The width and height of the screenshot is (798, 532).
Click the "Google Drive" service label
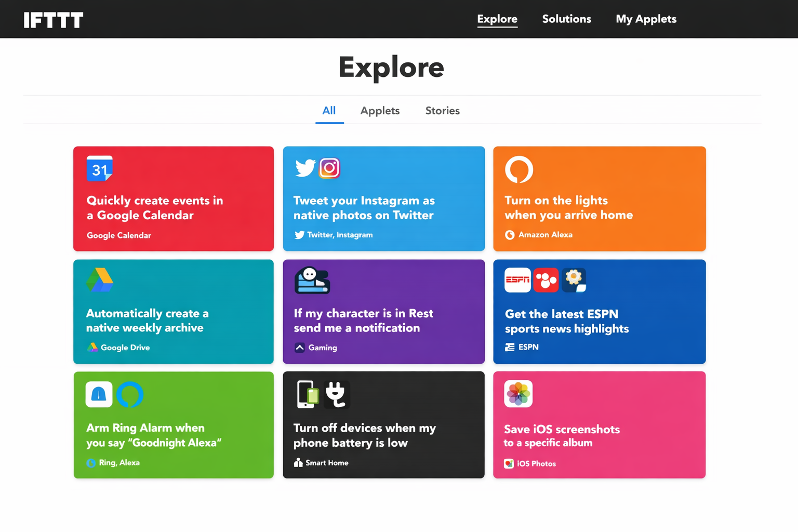coord(125,348)
